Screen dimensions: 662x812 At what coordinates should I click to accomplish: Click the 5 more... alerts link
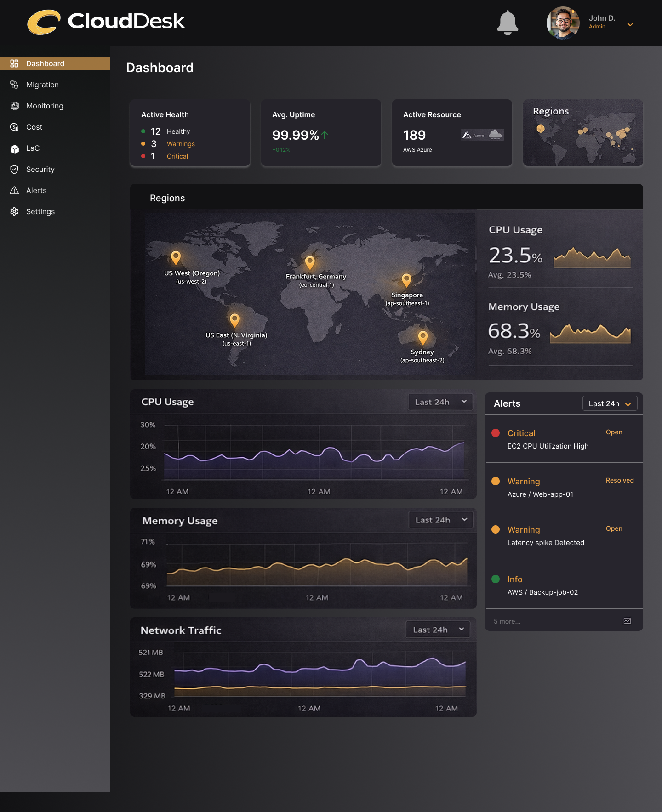[x=507, y=621]
